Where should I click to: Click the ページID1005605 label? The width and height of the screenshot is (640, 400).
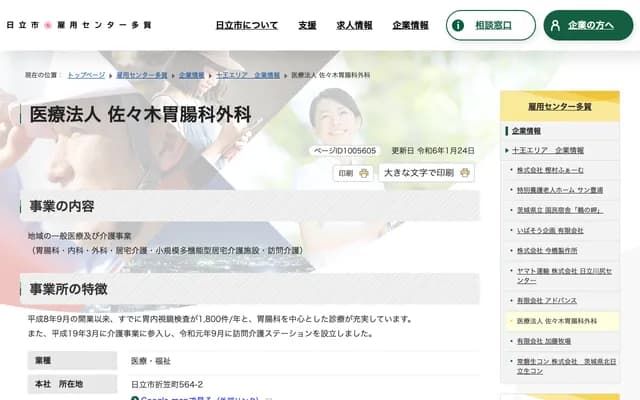(x=344, y=151)
